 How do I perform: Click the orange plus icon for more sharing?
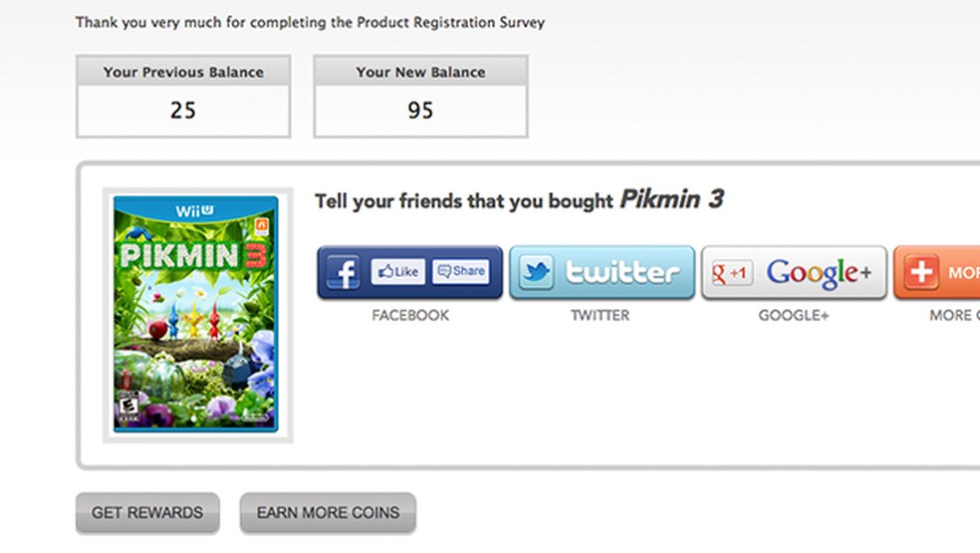pos(921,272)
